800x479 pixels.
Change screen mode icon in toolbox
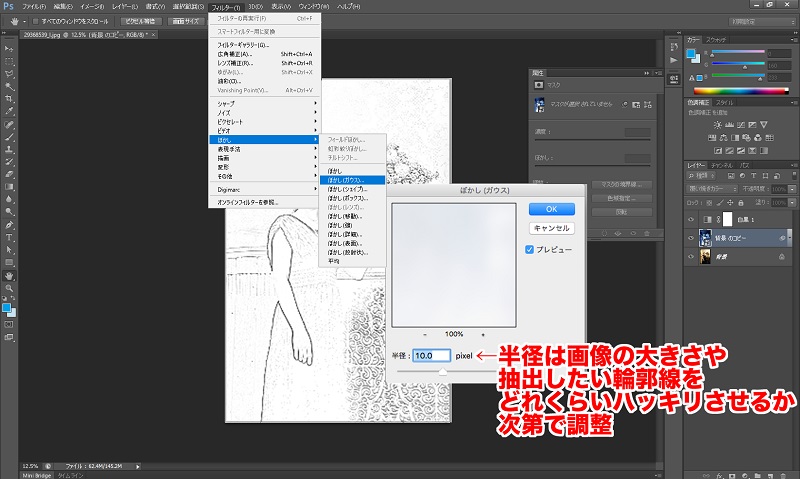pyautogui.click(x=9, y=337)
